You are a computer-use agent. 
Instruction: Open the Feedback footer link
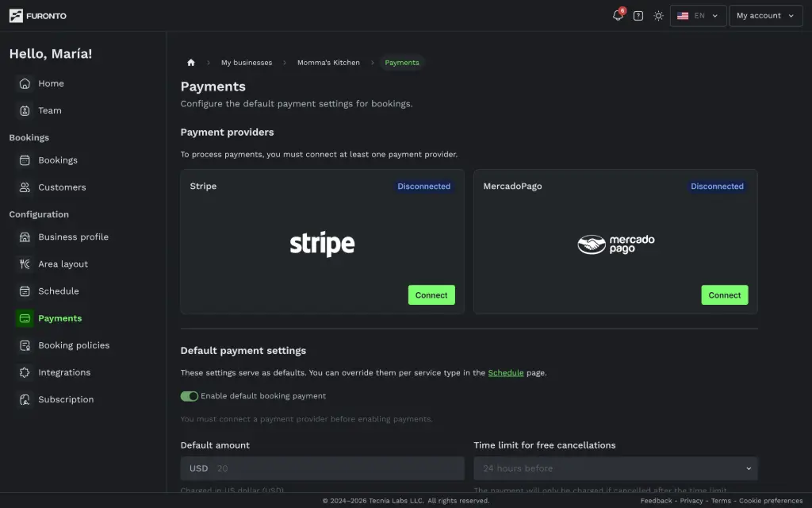click(656, 501)
